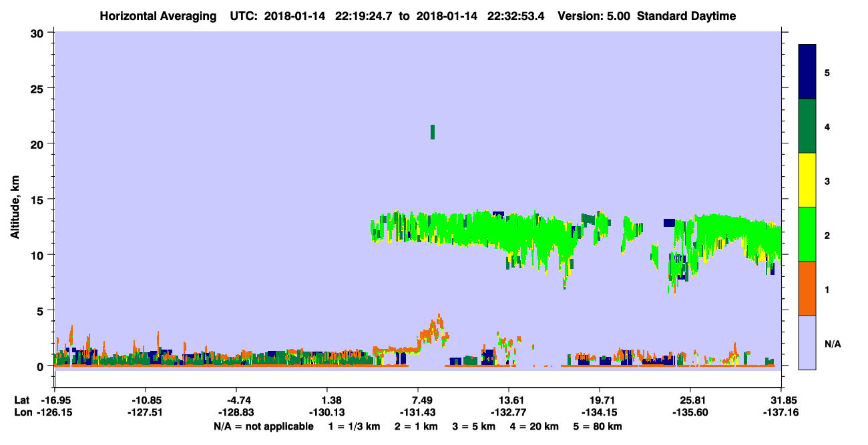Image resolution: width=868 pixels, height=445 pixels.
Task: Click the colorbar label 'N/A'
Action: click(833, 344)
